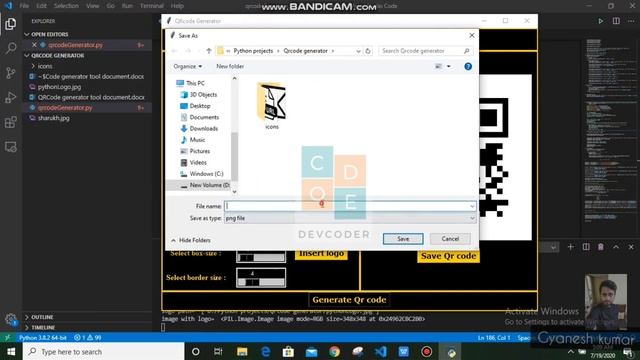The image size is (640, 360).
Task: Open the Save as type dropdown
Action: pos(472,218)
